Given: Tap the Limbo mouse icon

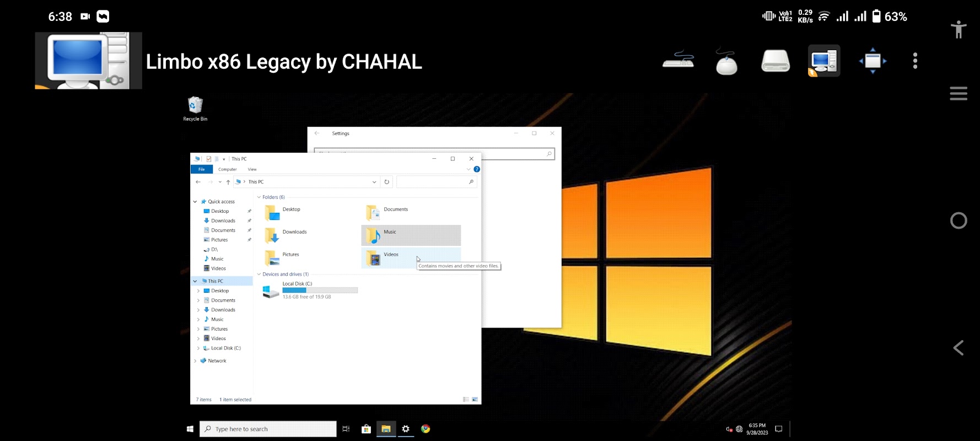Looking at the screenshot, I should pos(726,61).
